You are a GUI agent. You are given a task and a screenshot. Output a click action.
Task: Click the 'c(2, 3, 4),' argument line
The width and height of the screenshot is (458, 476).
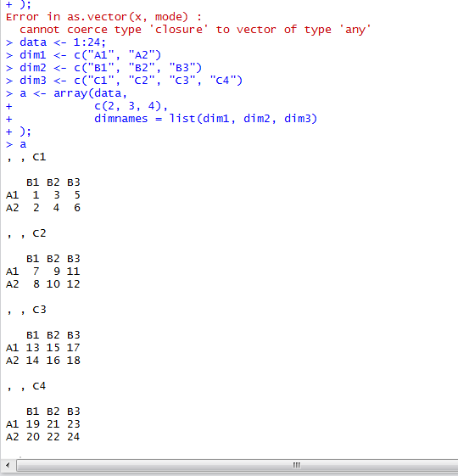(131, 106)
